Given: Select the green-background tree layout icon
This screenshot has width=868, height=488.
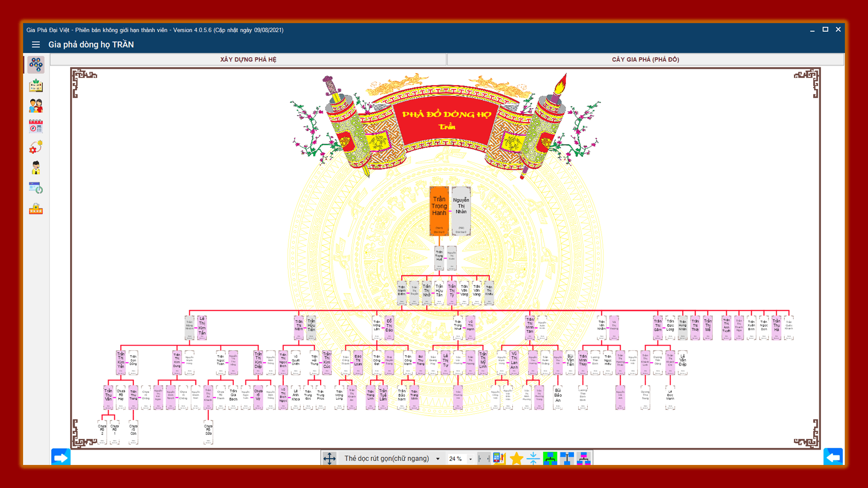Looking at the screenshot, I should pyautogui.click(x=550, y=458).
